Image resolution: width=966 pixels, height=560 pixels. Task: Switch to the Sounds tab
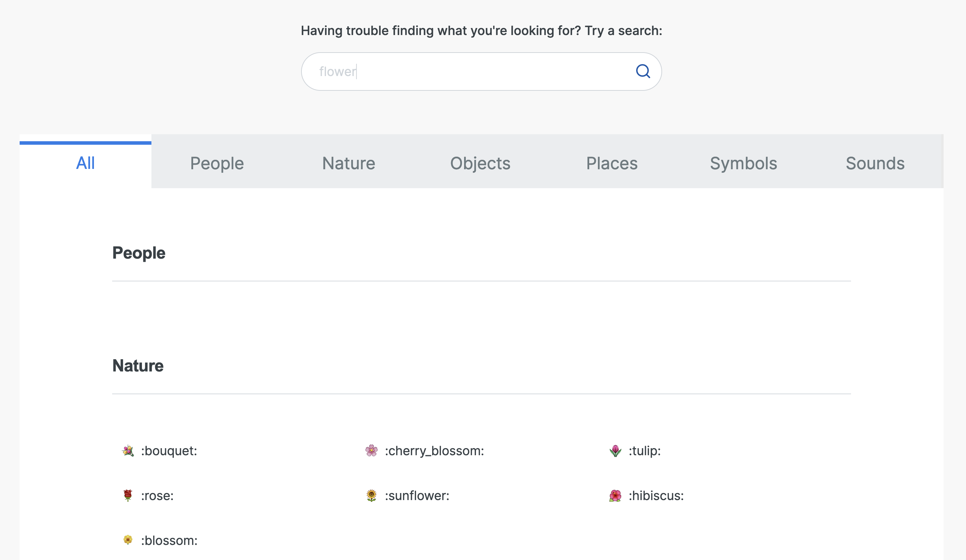(x=875, y=163)
